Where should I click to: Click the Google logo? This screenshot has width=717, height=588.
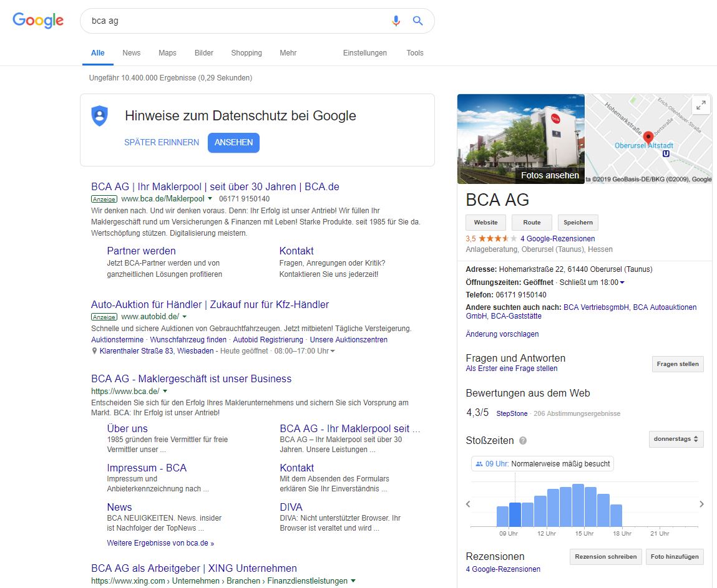(x=38, y=21)
